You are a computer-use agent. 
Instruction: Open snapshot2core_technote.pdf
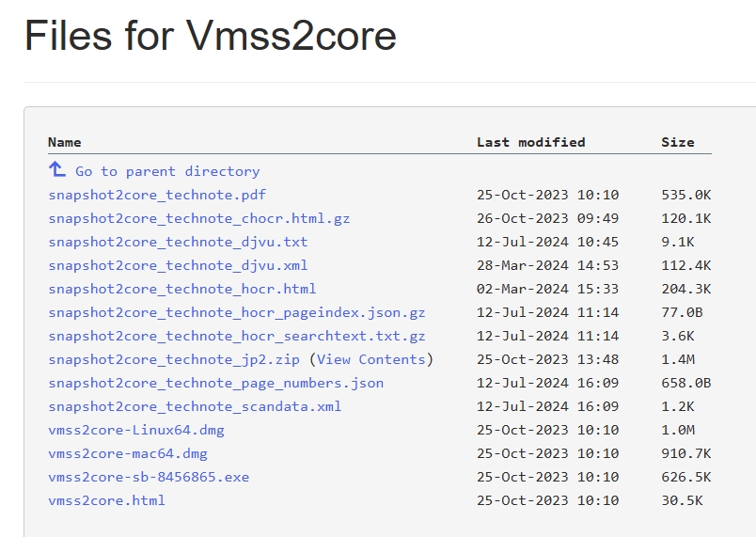click(157, 195)
